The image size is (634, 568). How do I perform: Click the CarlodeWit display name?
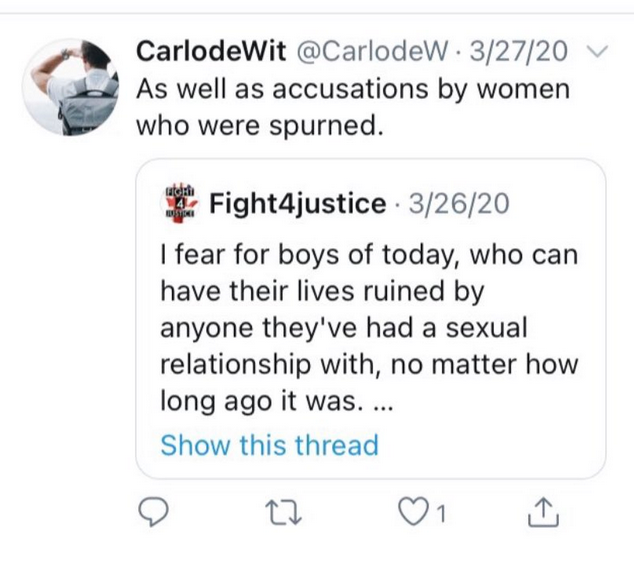(x=211, y=52)
